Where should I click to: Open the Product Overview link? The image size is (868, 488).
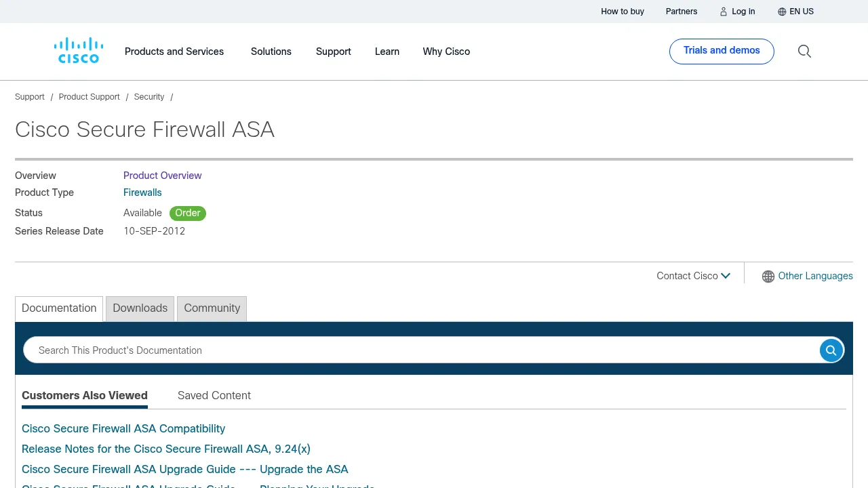pyautogui.click(x=163, y=176)
